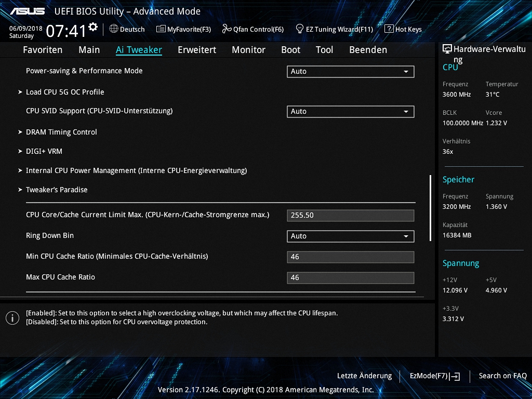
Task: Click the Max CPU Cache Ratio label
Action: pyautogui.click(x=60, y=277)
